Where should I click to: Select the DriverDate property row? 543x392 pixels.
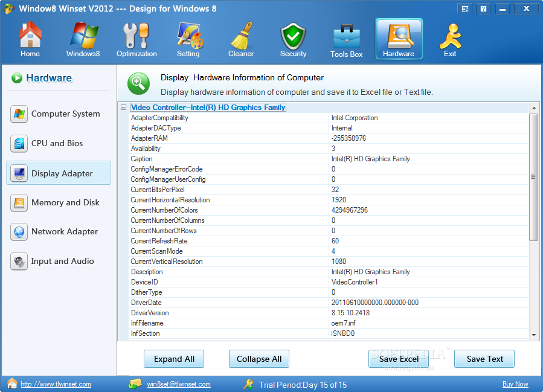[329, 303]
